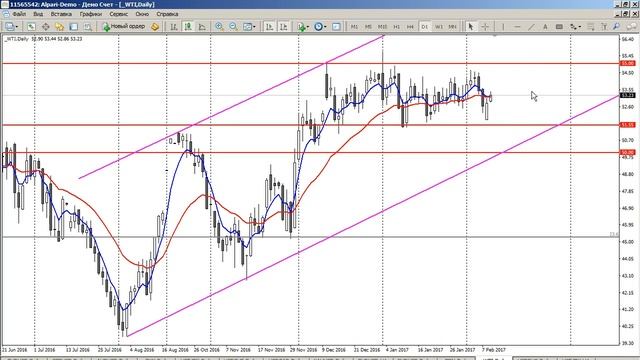
Task: Open the Strategy Tester icon
Action: point(88,27)
